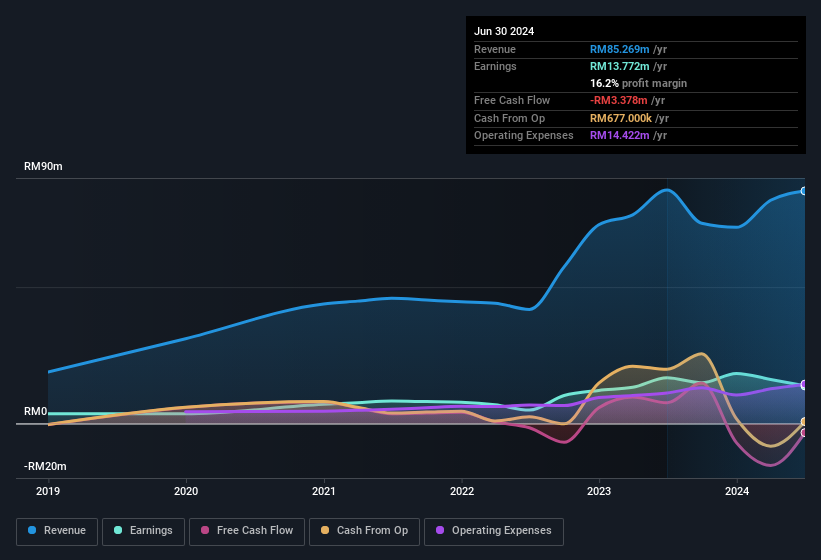Click the -RM3.378m free cash flow value
The height and width of the screenshot is (560, 821).
pyautogui.click(x=618, y=100)
